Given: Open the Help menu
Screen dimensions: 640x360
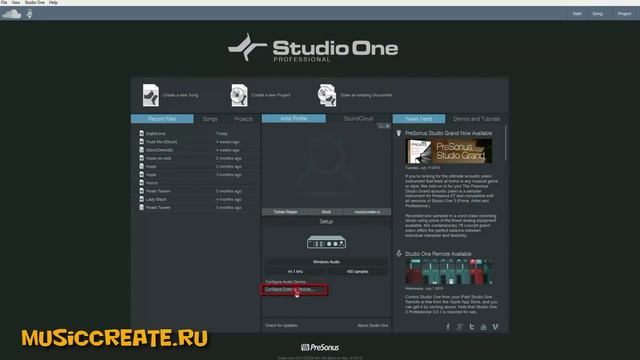Looking at the screenshot, I should (53, 2).
